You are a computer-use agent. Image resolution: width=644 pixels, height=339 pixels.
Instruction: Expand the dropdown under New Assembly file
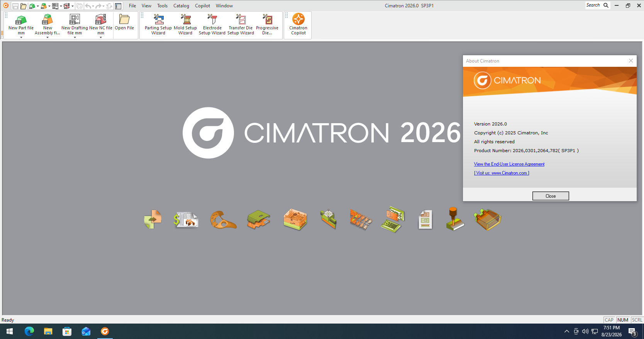47,37
